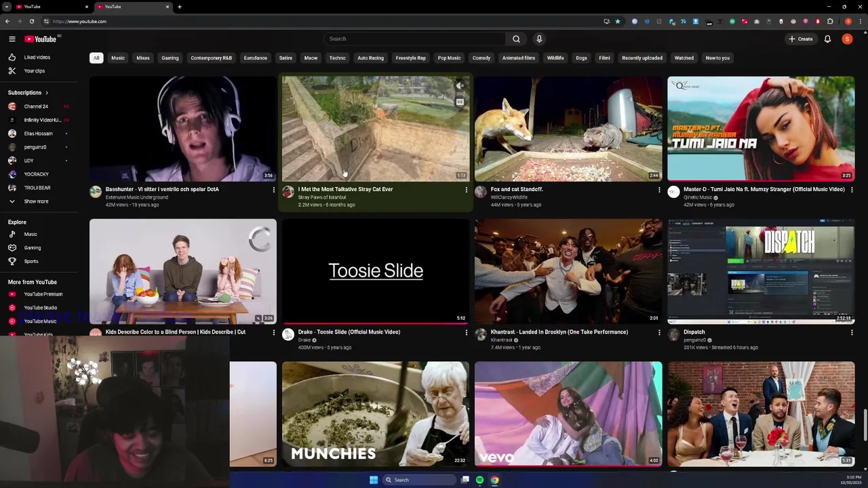Switch to the first YouTube browser tab
Viewport: 868px width, 488px height.
point(51,7)
